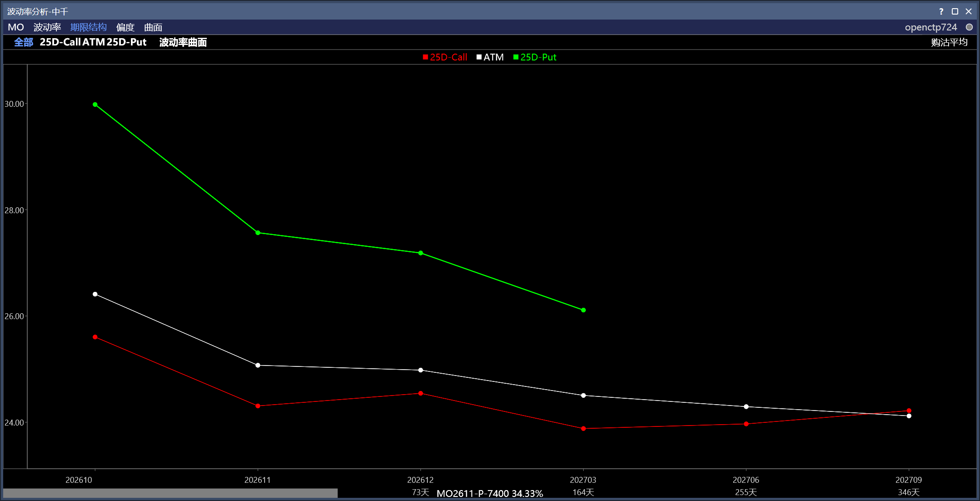
Task: Click the 25D-Put point at 202703
Action: (x=583, y=310)
